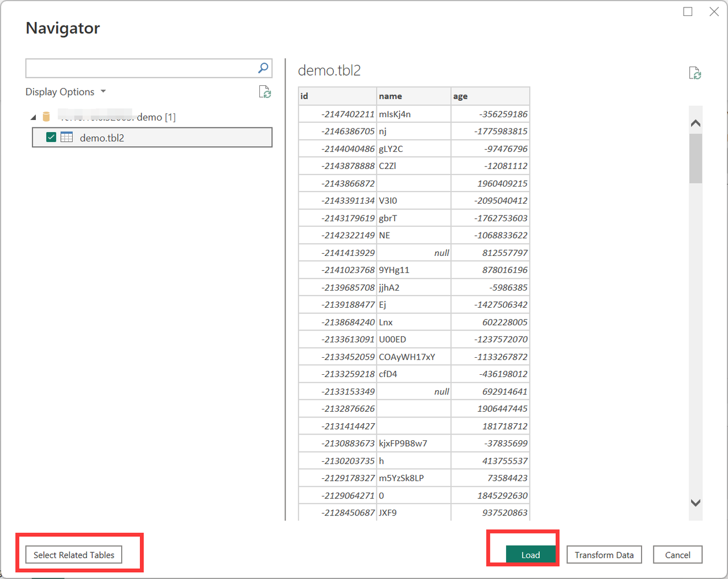The height and width of the screenshot is (579, 728).
Task: Select the demo.tbl2 tree item
Action: [102, 138]
